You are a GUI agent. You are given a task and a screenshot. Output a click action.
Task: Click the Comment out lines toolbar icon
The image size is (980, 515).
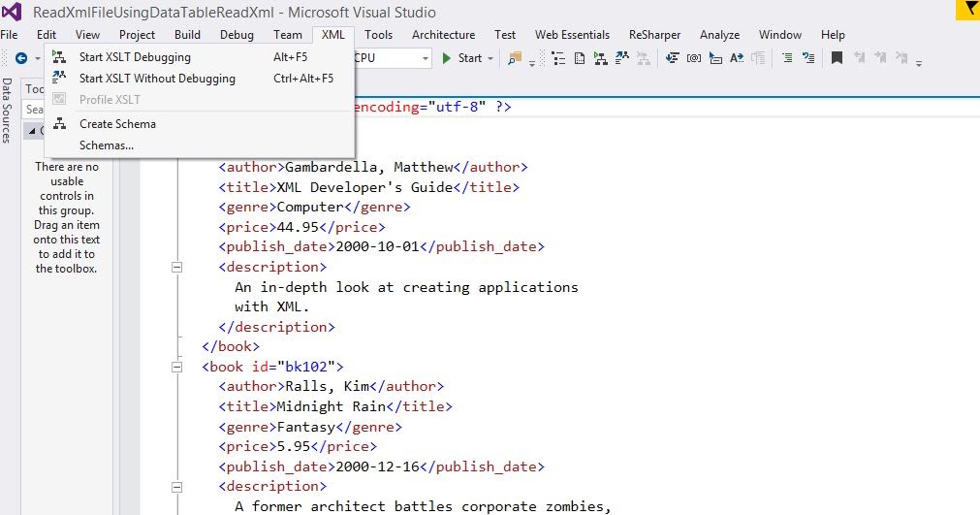coord(787,58)
